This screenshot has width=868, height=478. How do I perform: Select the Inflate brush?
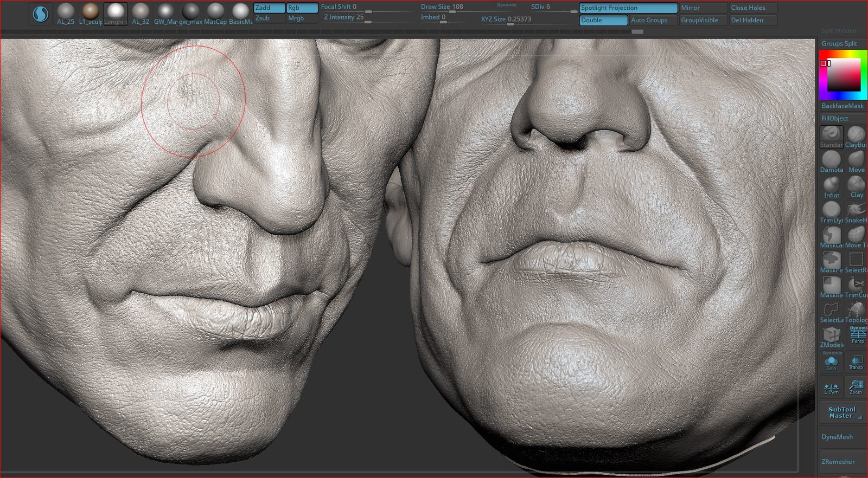click(831, 186)
